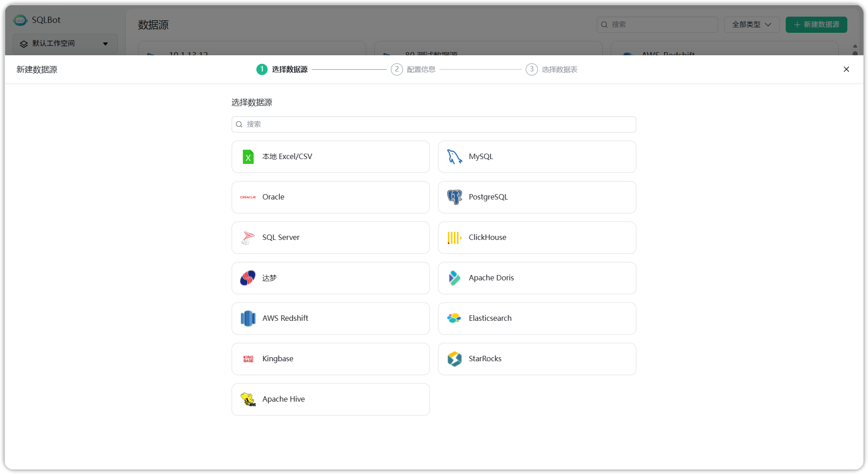Click the search magnifier in 选择数据源 box

[x=239, y=124]
